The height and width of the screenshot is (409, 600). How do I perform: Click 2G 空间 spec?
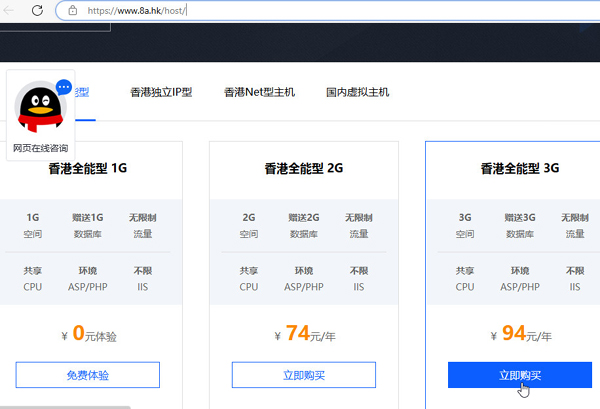coord(249,226)
